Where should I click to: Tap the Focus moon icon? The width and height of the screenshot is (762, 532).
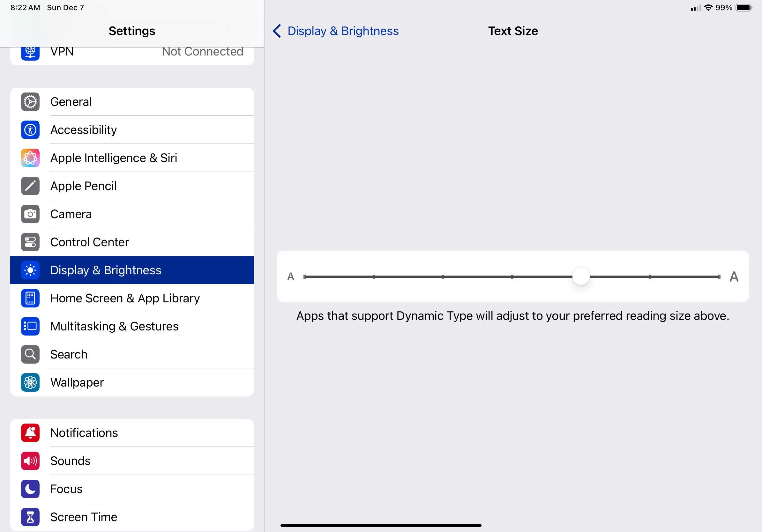coord(30,489)
